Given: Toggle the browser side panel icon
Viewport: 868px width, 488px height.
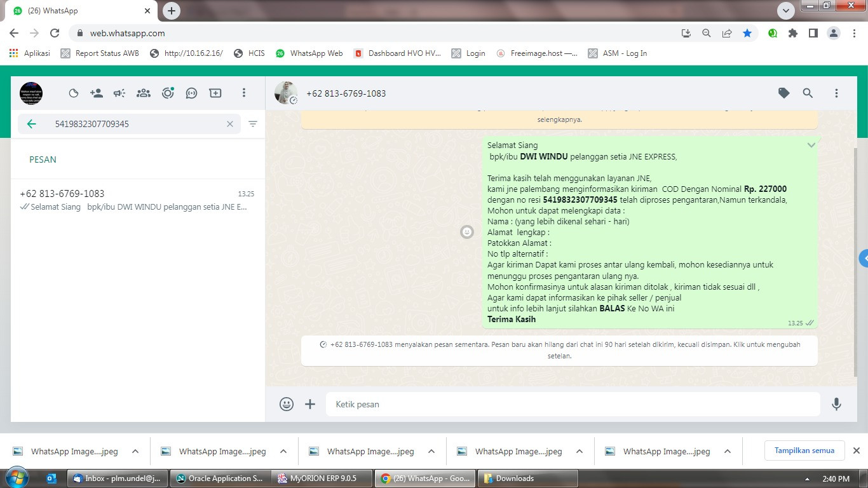Looking at the screenshot, I should [813, 33].
